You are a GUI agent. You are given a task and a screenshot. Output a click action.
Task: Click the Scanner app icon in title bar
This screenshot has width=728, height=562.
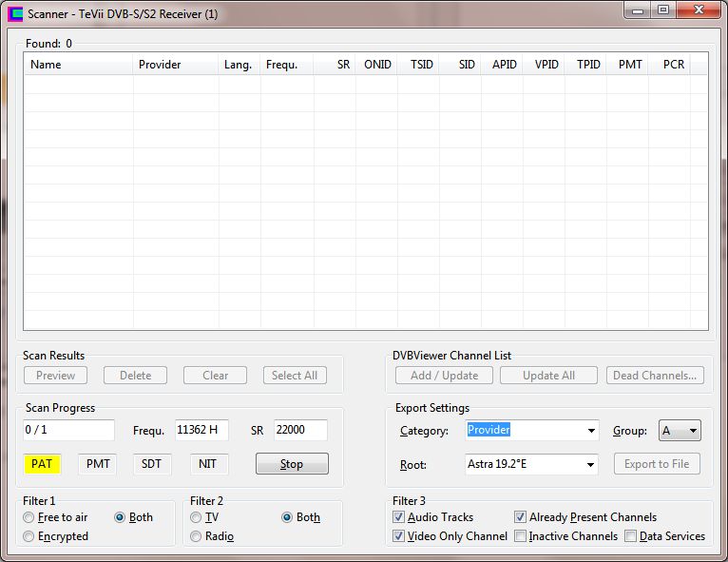point(14,13)
